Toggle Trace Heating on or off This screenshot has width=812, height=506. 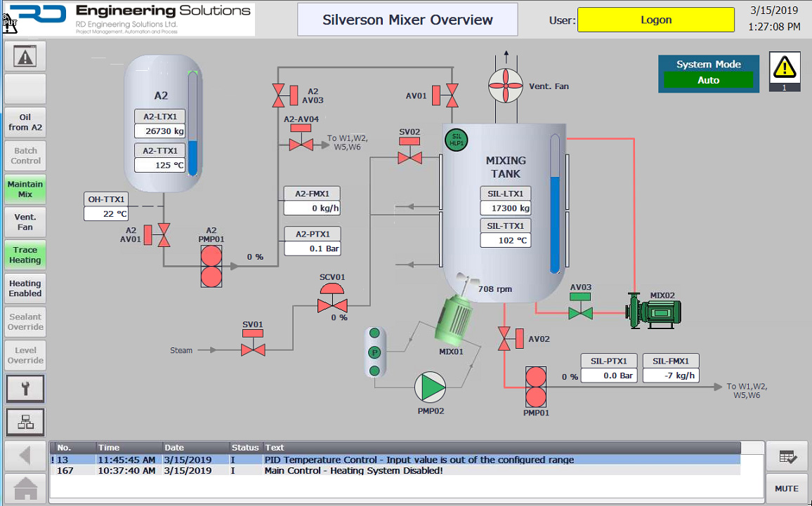click(25, 255)
